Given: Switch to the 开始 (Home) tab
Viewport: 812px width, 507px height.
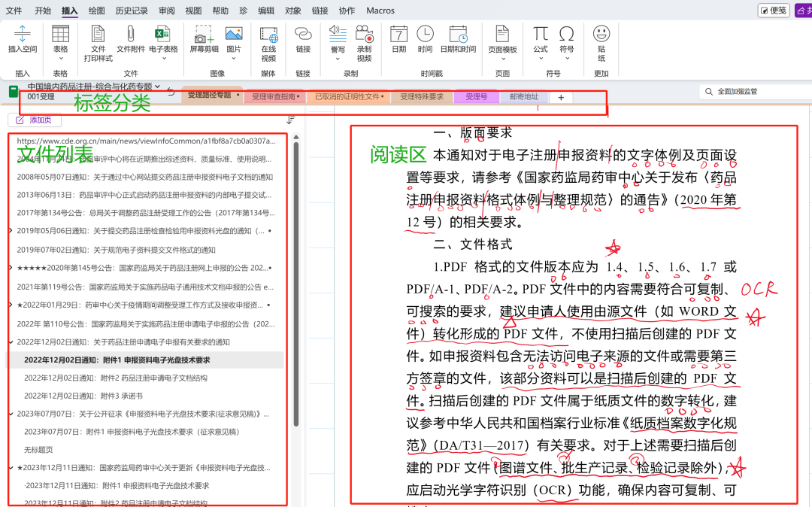Looking at the screenshot, I should coord(42,11).
